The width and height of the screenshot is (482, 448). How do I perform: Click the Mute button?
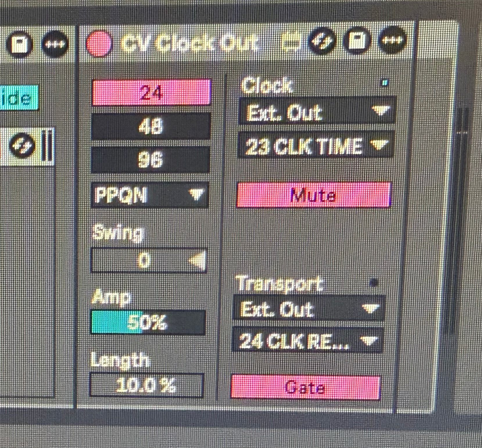pos(314,195)
